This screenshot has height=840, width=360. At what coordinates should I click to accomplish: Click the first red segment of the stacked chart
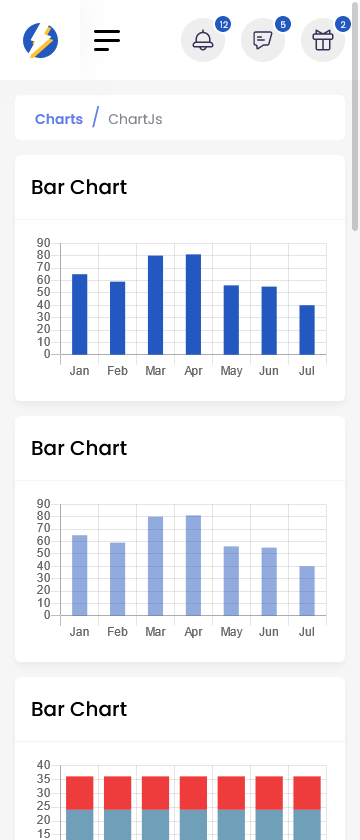(80, 793)
